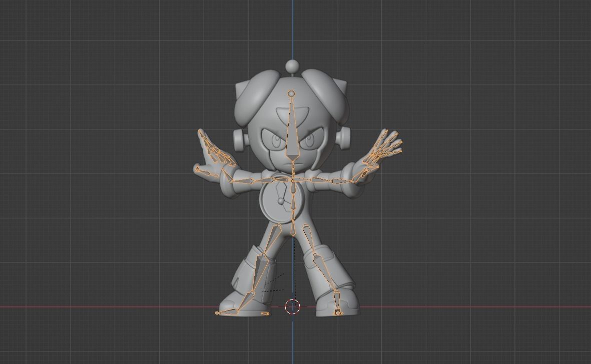Click the 3D cursor at the origin

pos(292,307)
